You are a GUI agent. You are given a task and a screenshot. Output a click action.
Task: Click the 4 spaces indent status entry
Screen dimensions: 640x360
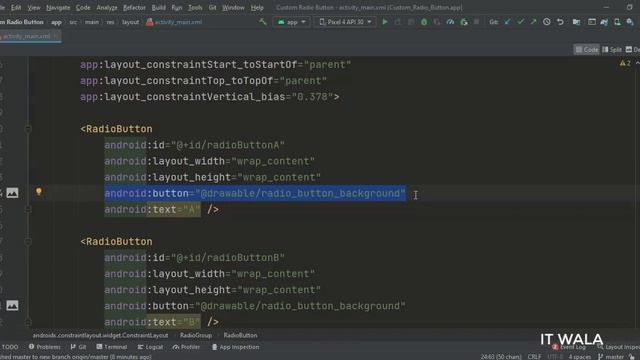click(580, 357)
